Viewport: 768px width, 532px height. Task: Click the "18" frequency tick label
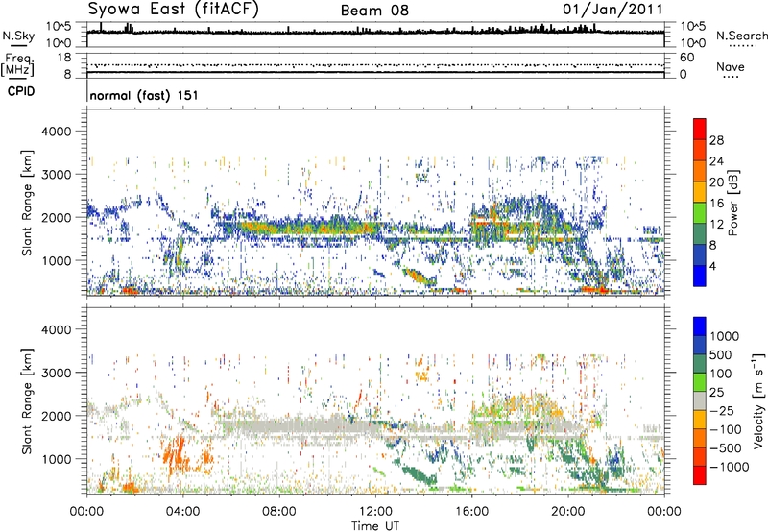point(64,58)
